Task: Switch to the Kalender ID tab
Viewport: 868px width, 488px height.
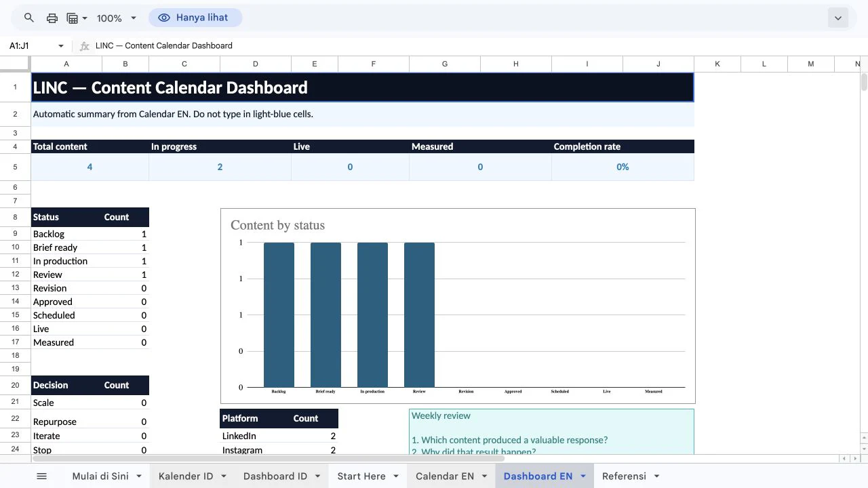Action: coord(186,476)
